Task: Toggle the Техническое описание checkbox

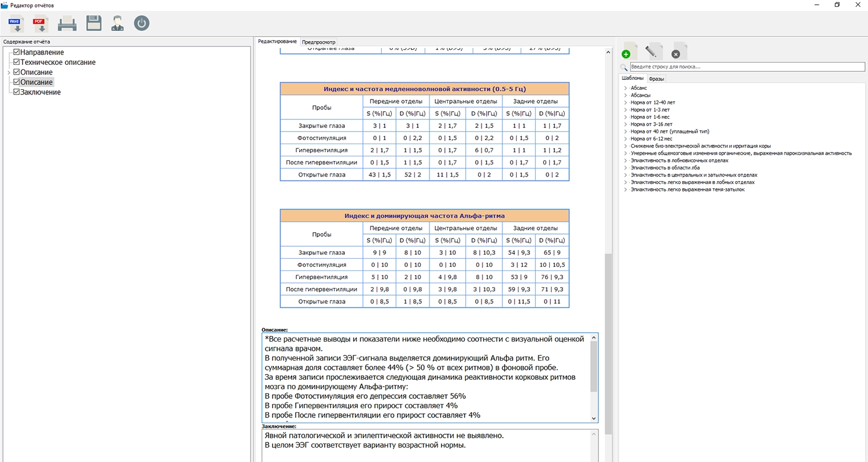Action: tap(17, 62)
